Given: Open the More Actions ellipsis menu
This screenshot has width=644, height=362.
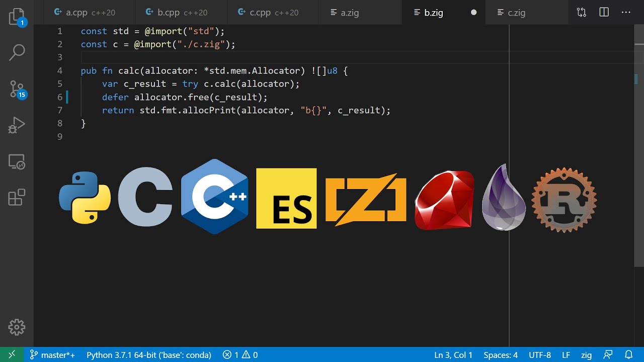Looking at the screenshot, I should point(626,13).
